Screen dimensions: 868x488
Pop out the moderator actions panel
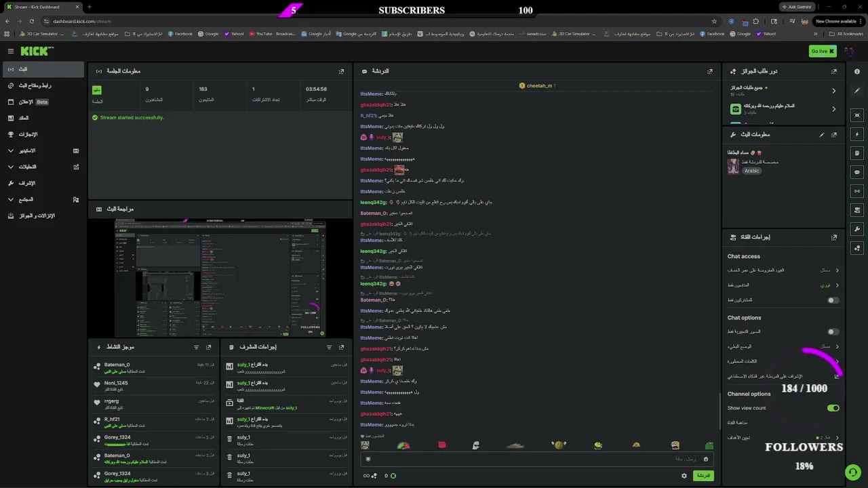point(342,347)
